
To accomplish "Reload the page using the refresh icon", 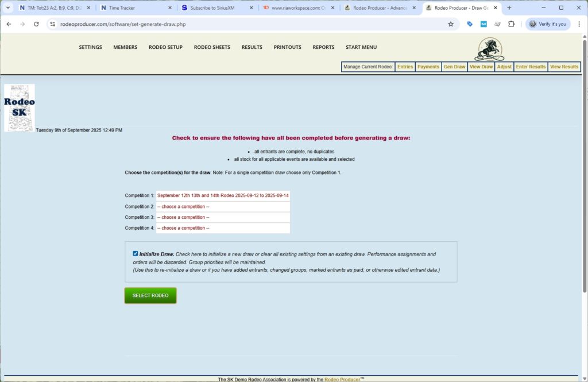I will 36,24.
